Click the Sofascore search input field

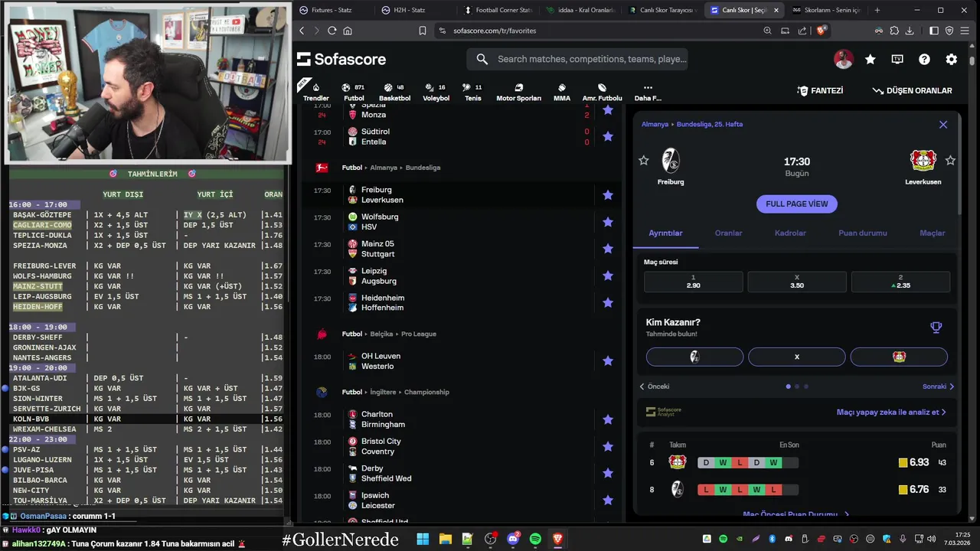point(577,59)
